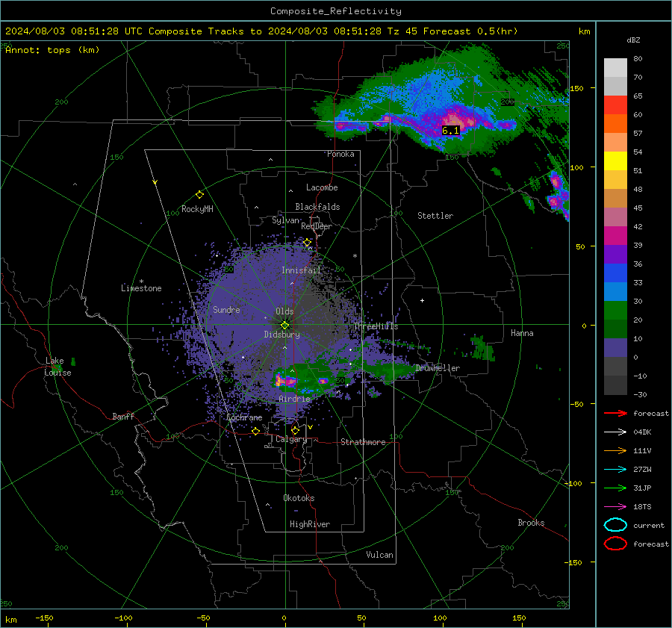Click the Limestone label

tap(141, 288)
